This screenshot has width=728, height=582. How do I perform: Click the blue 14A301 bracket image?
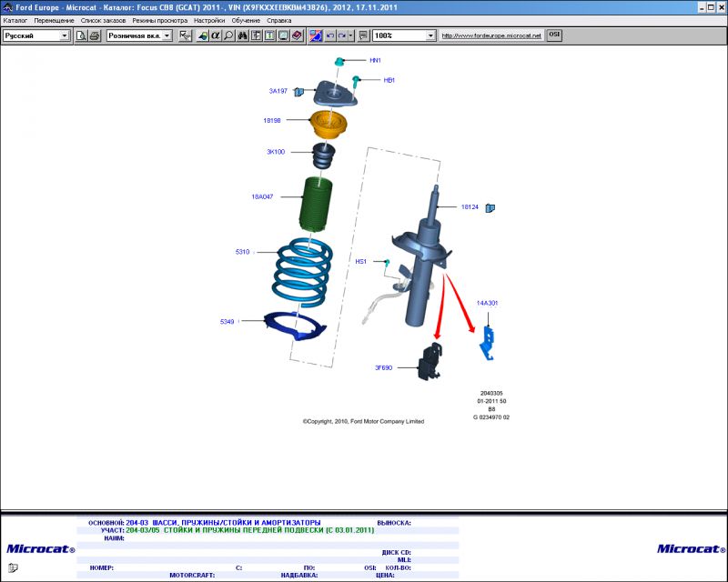[x=487, y=343]
